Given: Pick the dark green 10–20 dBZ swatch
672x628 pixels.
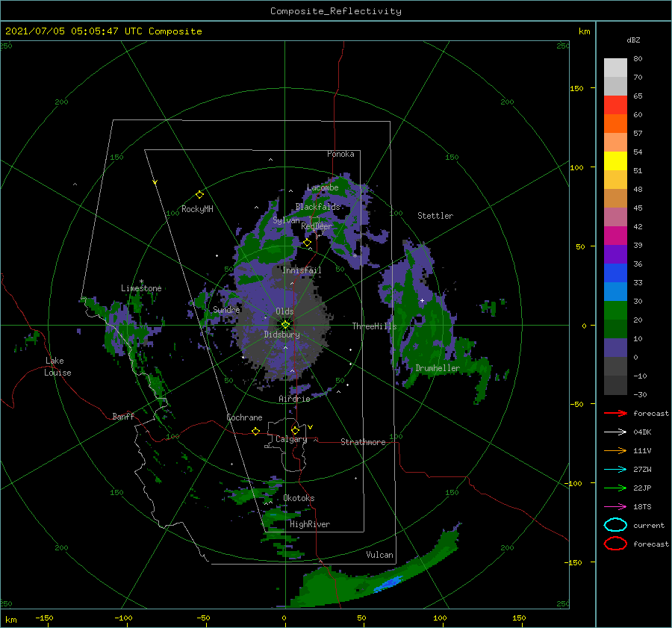Looking at the screenshot, I should pyautogui.click(x=615, y=329).
